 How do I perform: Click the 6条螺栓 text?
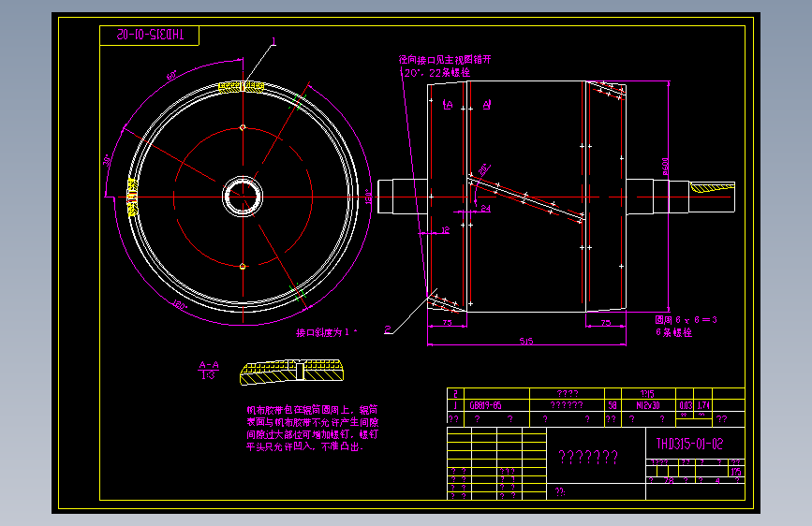(x=673, y=332)
